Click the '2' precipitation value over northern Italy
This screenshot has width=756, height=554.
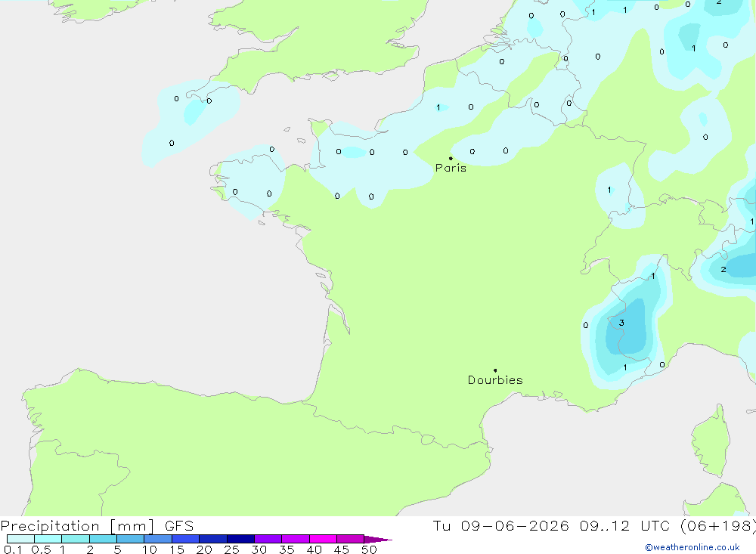pos(723,270)
